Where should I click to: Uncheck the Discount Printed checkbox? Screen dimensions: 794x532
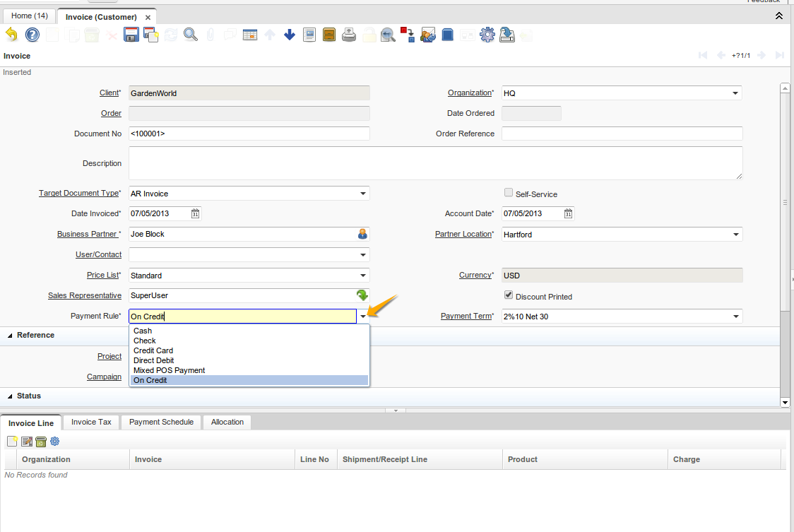point(508,295)
